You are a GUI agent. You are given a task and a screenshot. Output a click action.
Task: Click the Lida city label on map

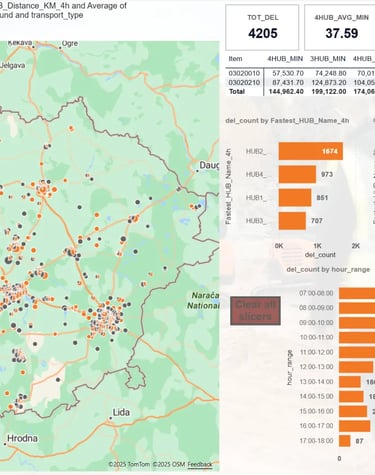click(x=121, y=413)
